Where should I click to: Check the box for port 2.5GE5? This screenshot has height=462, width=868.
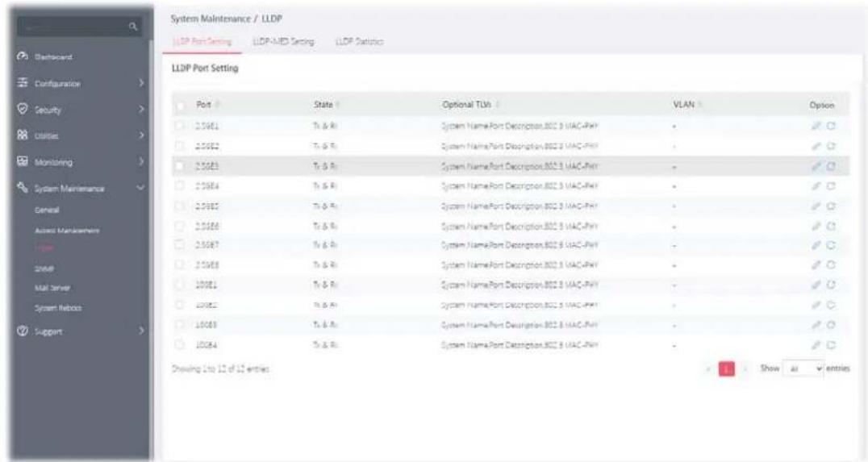click(179, 206)
